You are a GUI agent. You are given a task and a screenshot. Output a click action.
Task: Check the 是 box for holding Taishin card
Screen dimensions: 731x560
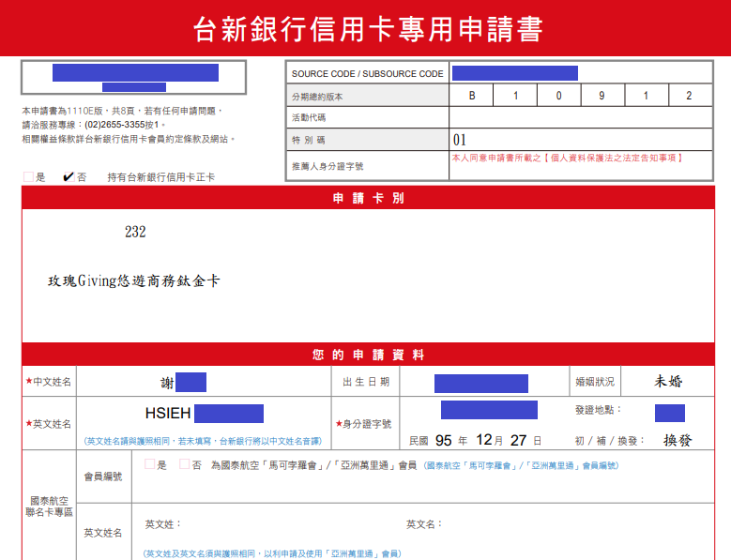(28, 176)
